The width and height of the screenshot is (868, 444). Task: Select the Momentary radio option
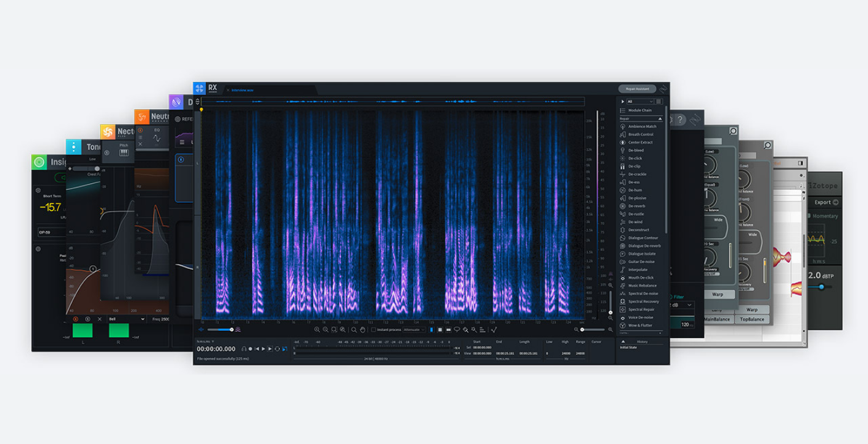pos(809,216)
